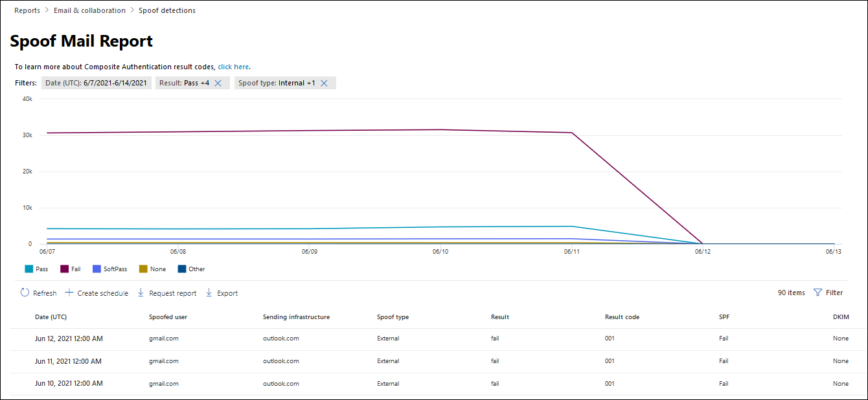Sort by SPF column header
The height and width of the screenshot is (400, 868).
coord(724,317)
